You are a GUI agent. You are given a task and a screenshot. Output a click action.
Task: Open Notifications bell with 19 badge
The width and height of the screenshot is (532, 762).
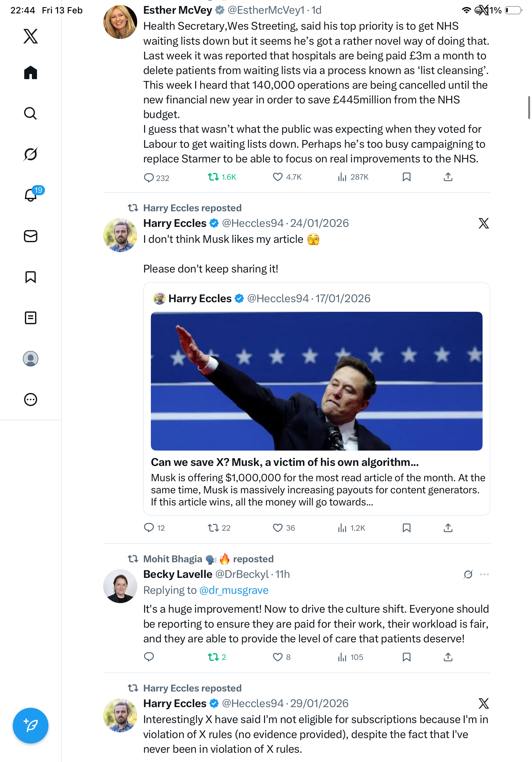[x=31, y=195]
